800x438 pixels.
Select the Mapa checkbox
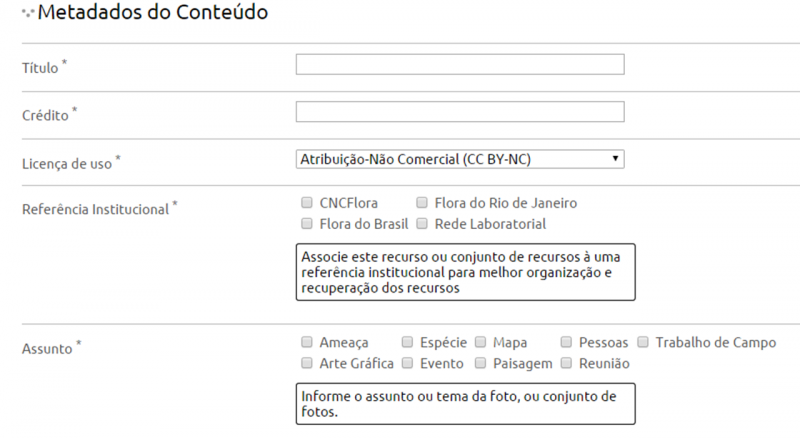pos(481,342)
